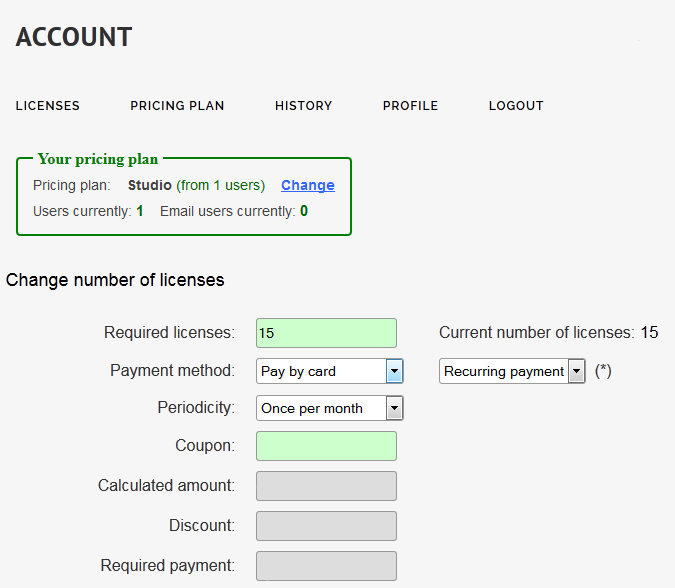675x588 pixels.
Task: Switch to the Profile tab
Action: click(410, 105)
